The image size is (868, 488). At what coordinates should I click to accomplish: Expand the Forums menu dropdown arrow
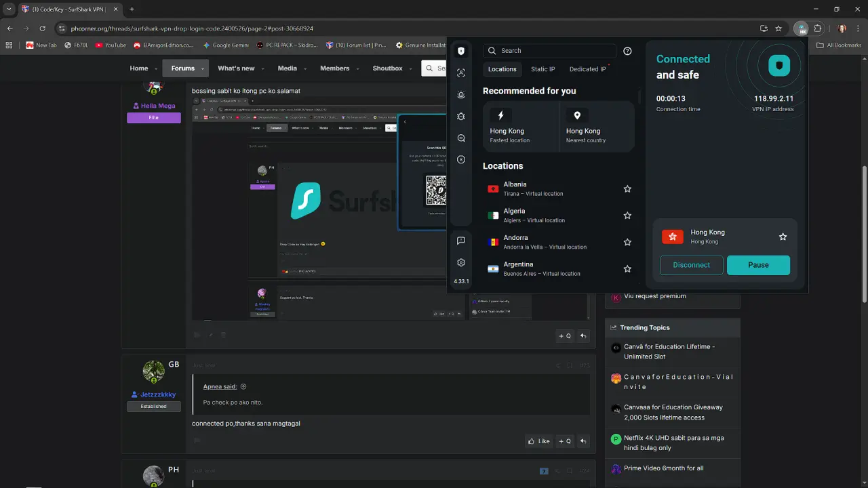[202, 68]
